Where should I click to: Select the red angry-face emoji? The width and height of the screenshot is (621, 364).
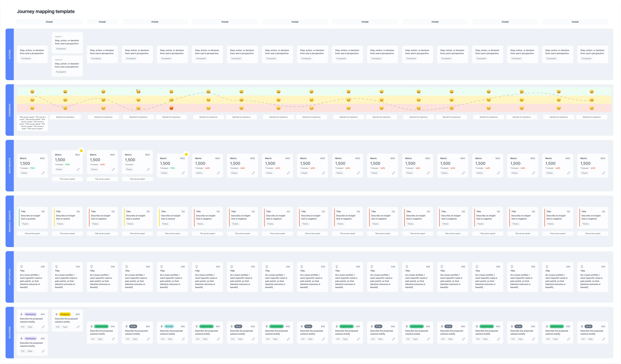click(x=171, y=108)
